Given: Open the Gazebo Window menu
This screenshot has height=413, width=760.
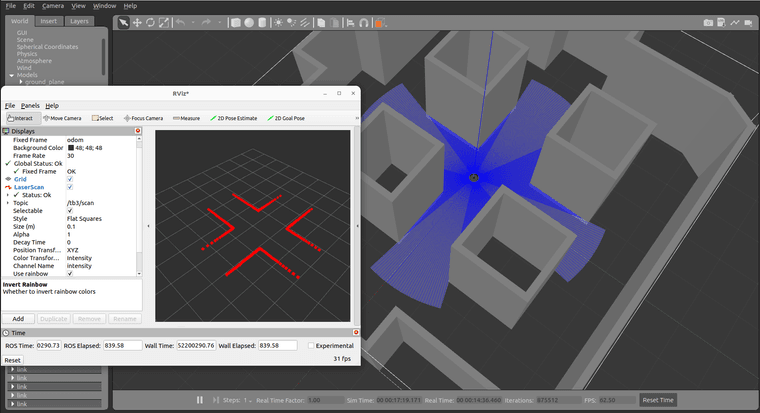Looking at the screenshot, I should tap(104, 6).
